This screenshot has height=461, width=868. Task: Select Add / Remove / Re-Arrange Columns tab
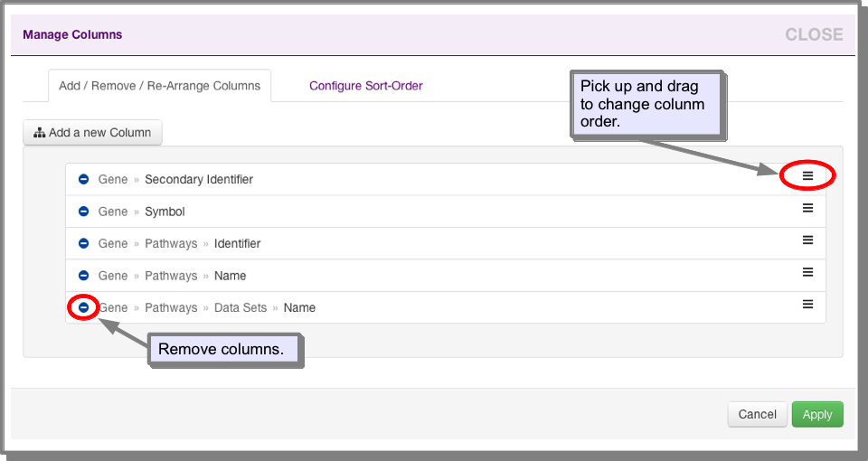pyautogui.click(x=159, y=86)
